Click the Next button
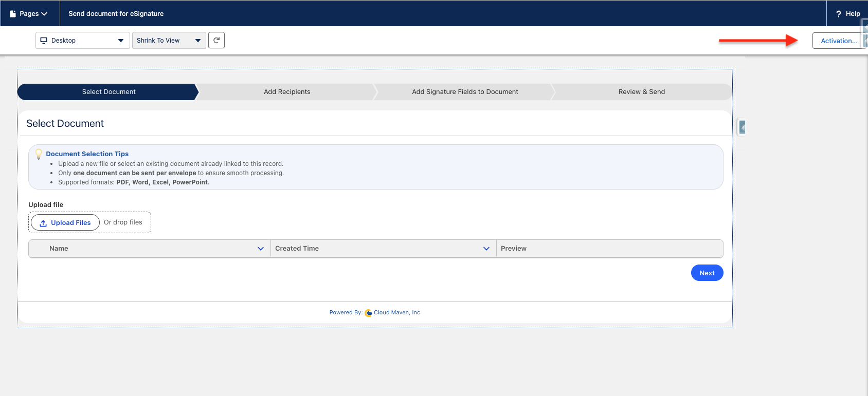The height and width of the screenshot is (396, 868). point(707,273)
